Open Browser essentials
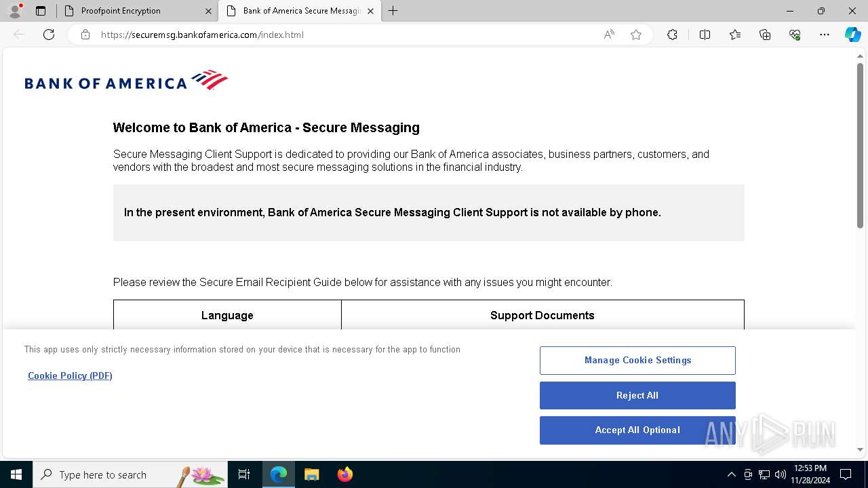The image size is (868, 488). point(795,35)
